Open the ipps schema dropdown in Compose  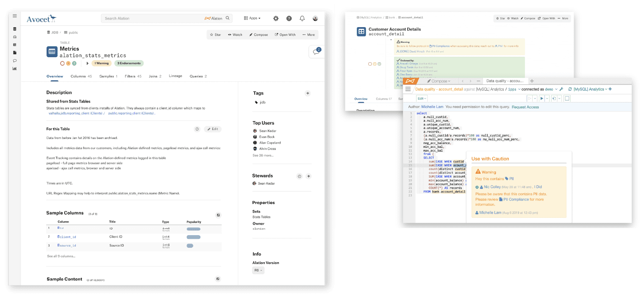tap(514, 89)
